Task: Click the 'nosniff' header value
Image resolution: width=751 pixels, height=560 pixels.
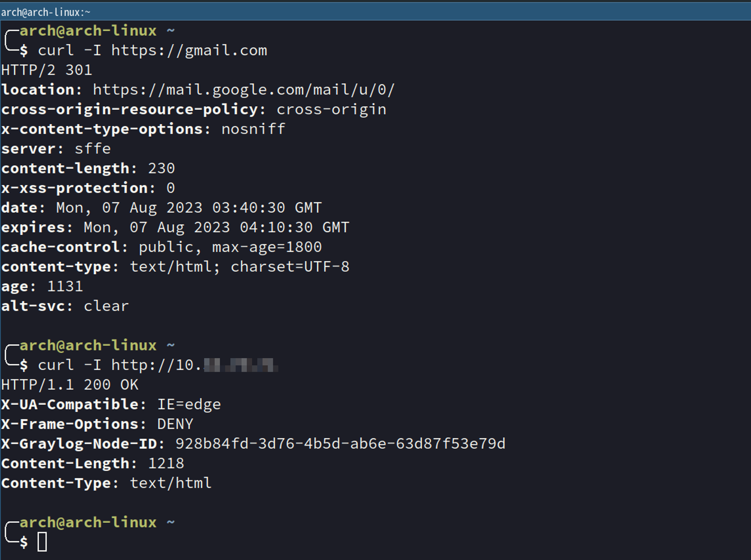Action: 253,129
